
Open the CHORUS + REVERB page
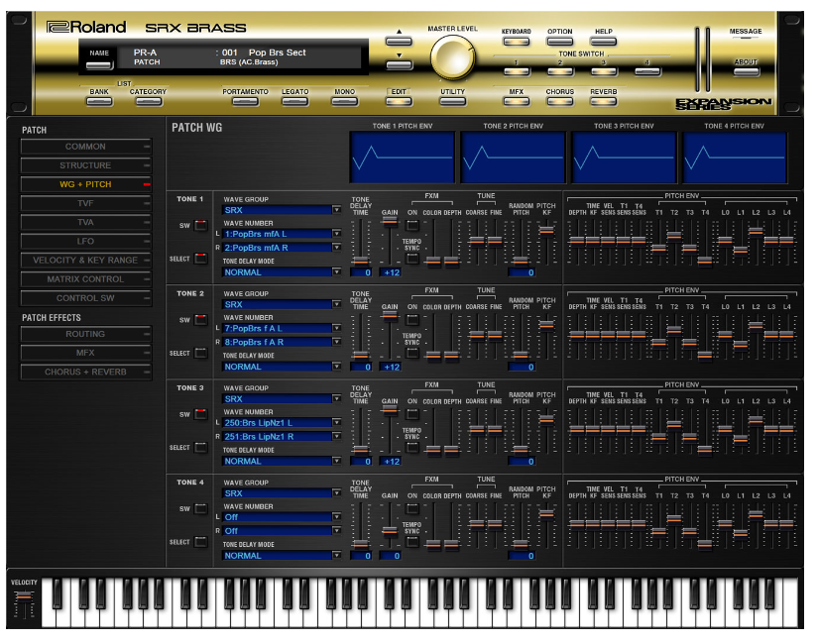86,373
